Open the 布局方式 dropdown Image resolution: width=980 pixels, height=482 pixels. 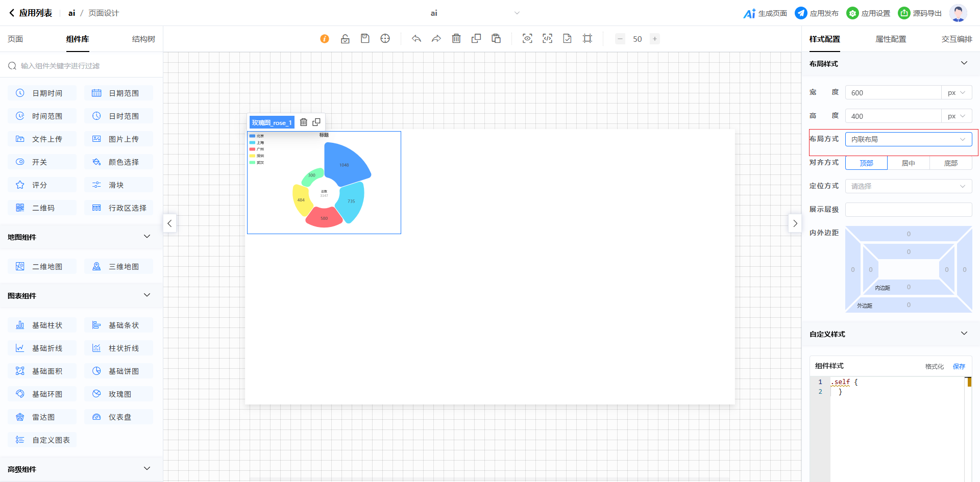(x=908, y=139)
